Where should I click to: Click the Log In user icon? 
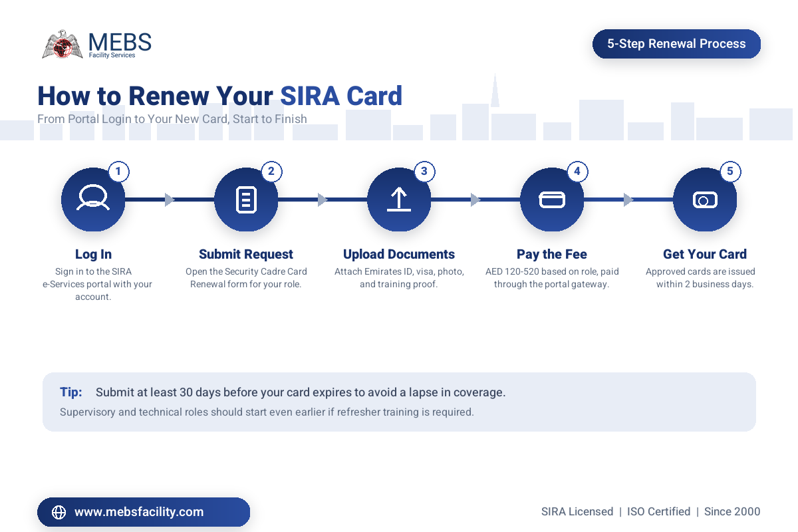(x=93, y=199)
